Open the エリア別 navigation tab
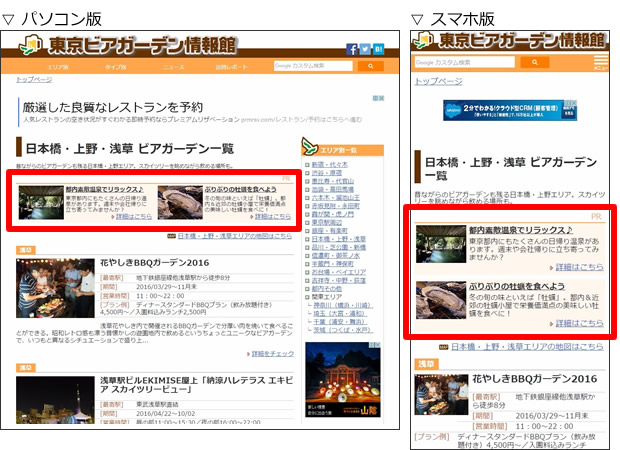Viewport: 620px width, 450px height. pyautogui.click(x=58, y=67)
